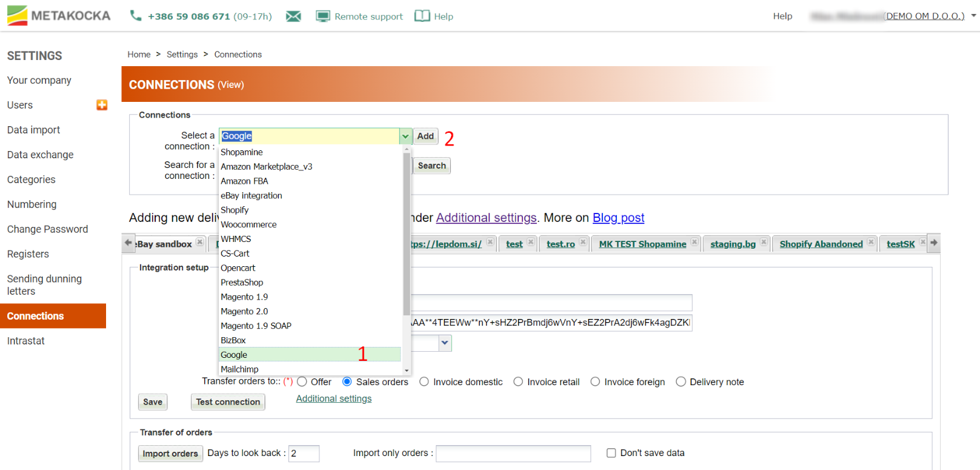The width and height of the screenshot is (980, 470).
Task: Switch to the Shopify Abandoned tab
Action: (x=821, y=244)
